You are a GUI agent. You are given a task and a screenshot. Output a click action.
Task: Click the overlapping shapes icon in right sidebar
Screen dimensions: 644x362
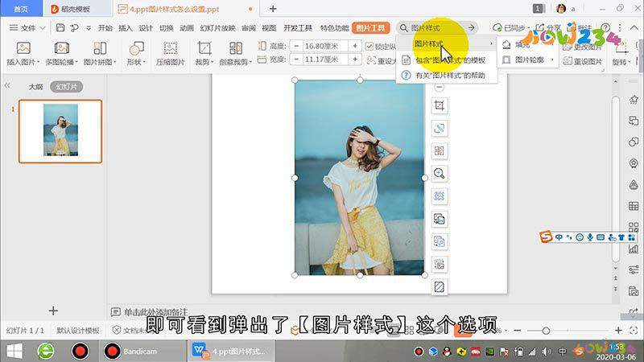(634, 142)
